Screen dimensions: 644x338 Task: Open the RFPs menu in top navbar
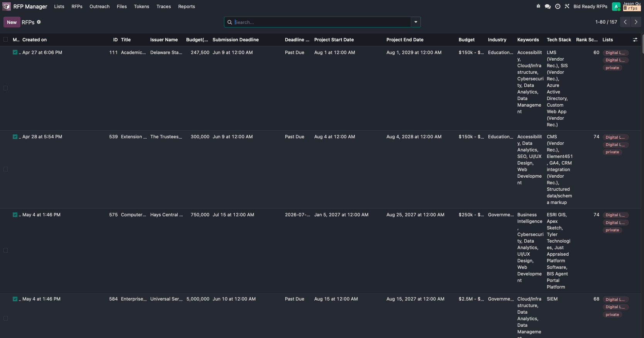coord(77,7)
